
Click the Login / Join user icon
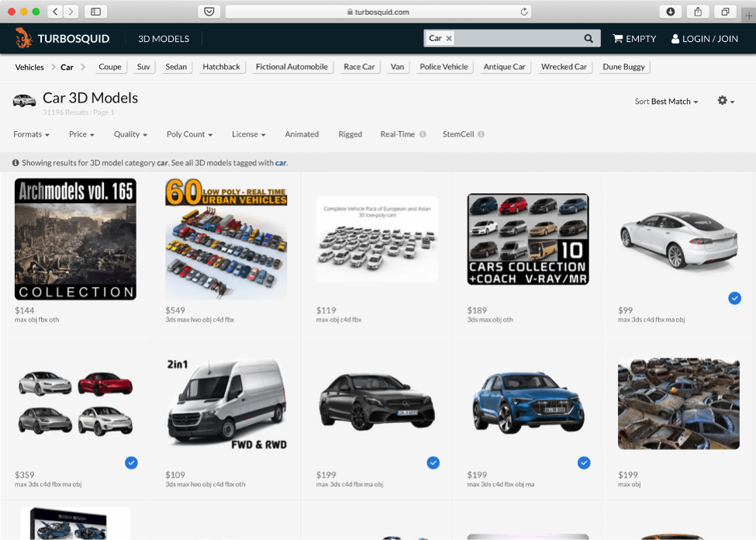[x=675, y=39]
